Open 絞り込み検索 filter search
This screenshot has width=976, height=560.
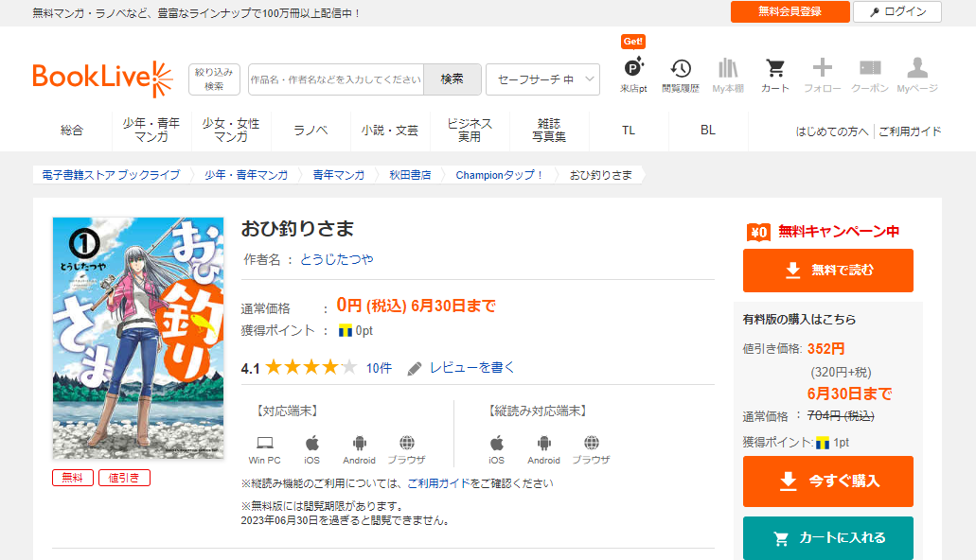214,79
